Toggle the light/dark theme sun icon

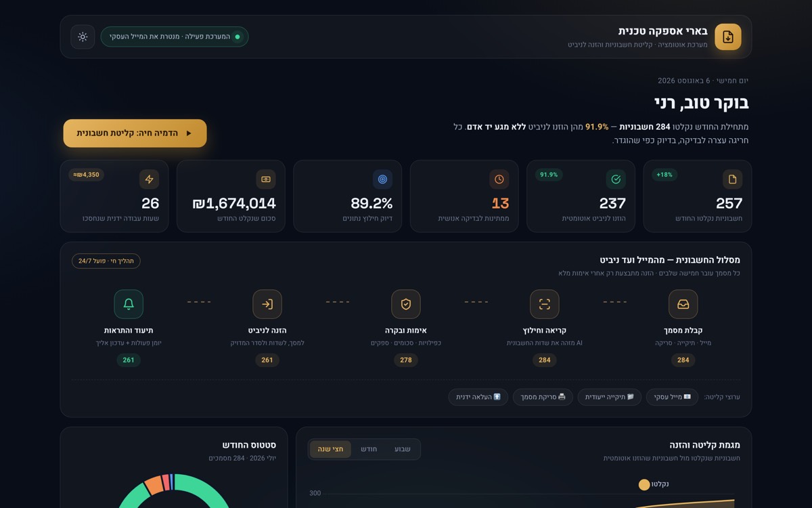pyautogui.click(x=83, y=37)
